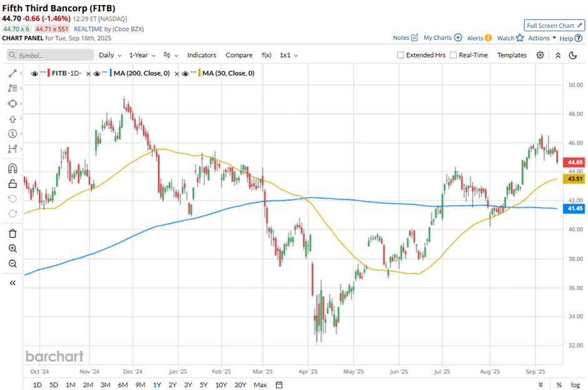Screen dimensions: 588x390
Task: Select the shapes drawing tool
Action: [x=13, y=103]
